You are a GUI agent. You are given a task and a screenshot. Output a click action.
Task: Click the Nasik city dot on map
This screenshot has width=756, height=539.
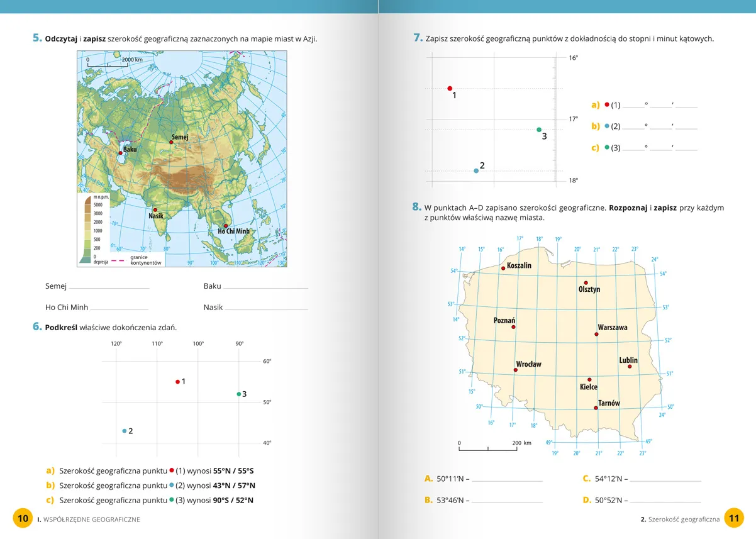[x=155, y=210]
